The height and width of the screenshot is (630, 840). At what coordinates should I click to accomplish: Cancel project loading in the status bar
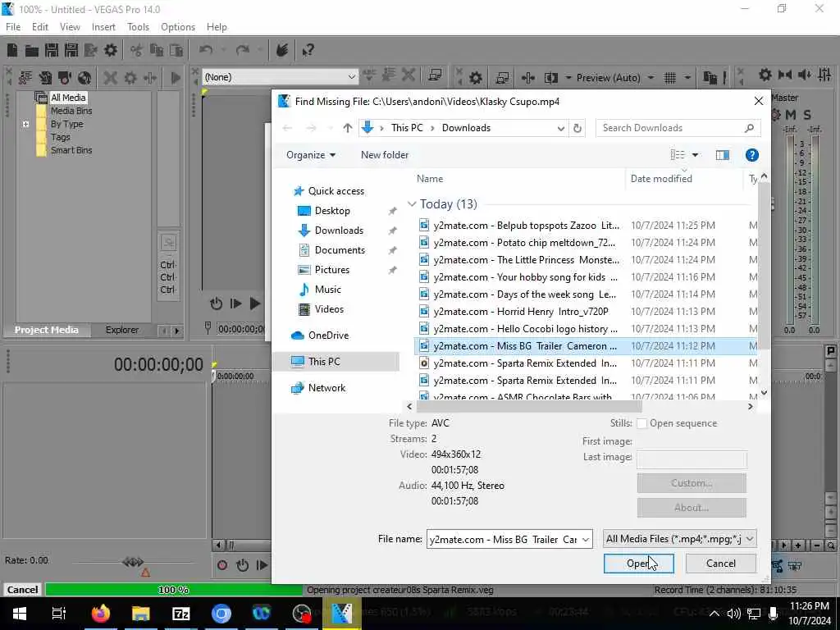point(22,590)
